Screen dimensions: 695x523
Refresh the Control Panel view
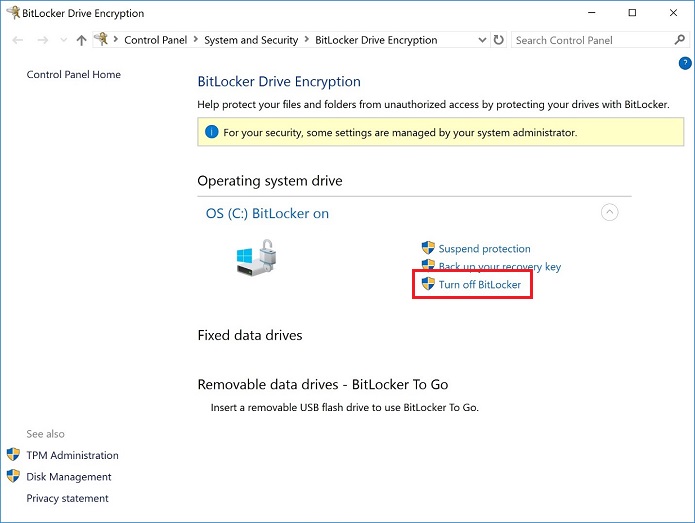coord(499,40)
